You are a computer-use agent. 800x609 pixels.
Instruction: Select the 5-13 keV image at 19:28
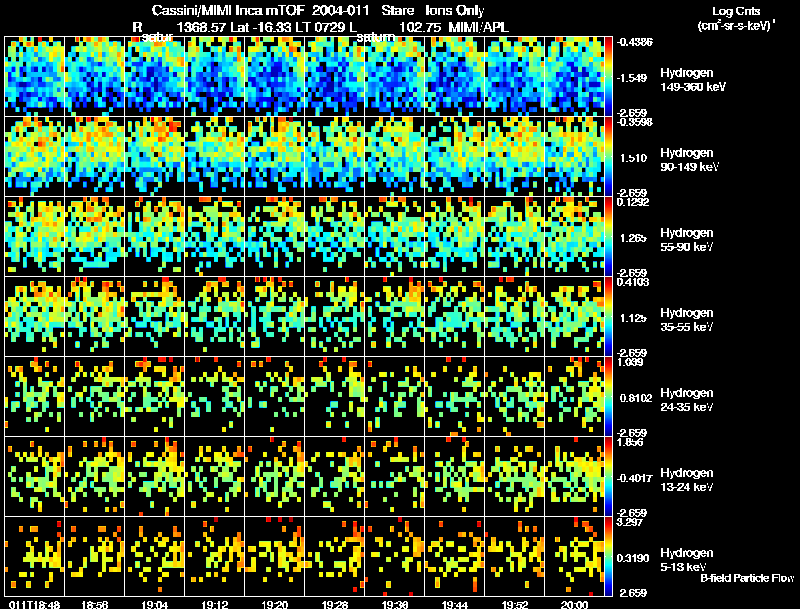pyautogui.click(x=335, y=556)
